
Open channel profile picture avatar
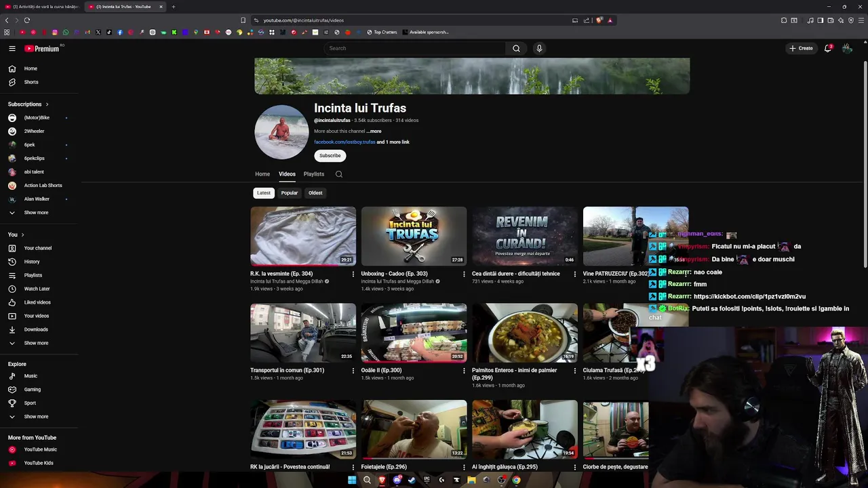281,132
